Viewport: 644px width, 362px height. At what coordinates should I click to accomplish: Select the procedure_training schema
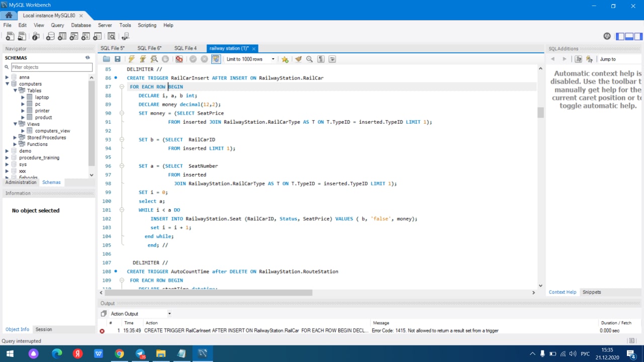tap(39, 157)
